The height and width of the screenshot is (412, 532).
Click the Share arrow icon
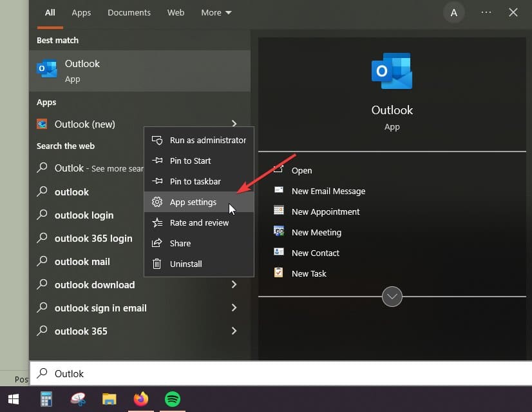point(157,243)
